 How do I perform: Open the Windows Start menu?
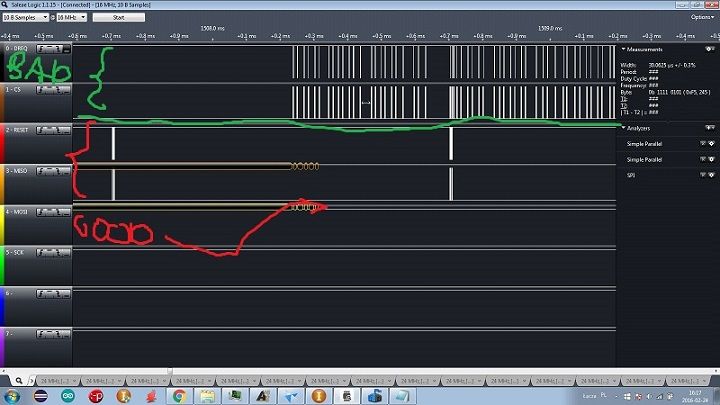(x=11, y=396)
